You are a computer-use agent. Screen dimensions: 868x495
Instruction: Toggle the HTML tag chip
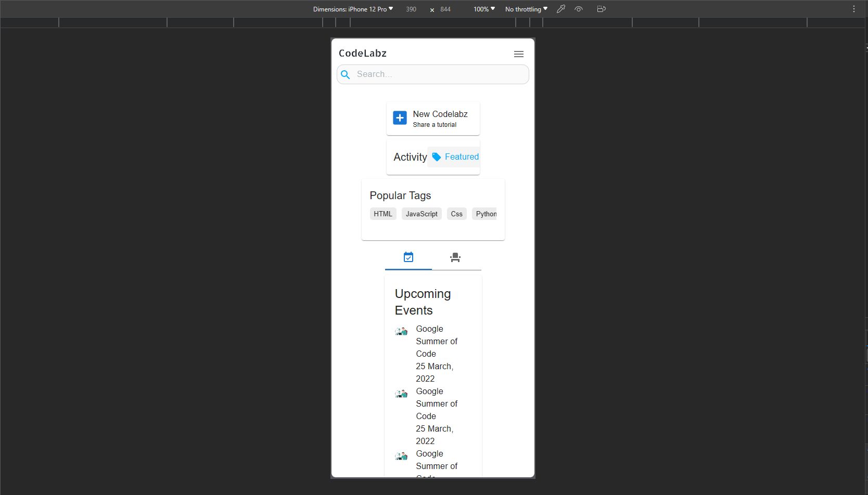pyautogui.click(x=383, y=214)
